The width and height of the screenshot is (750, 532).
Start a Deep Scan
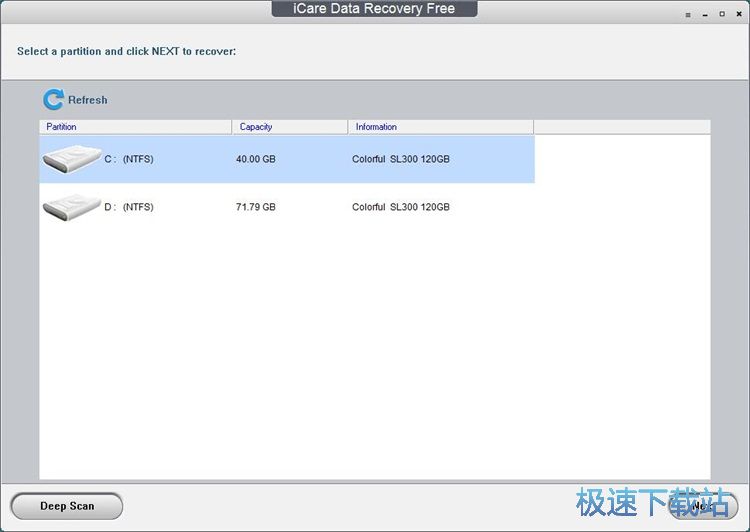(66, 506)
